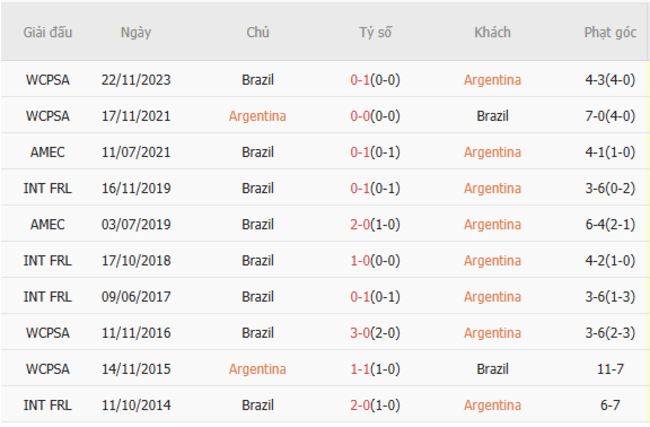This screenshot has width=650, height=427.
Task: Click the "Ngày" column header
Action: (x=136, y=32)
